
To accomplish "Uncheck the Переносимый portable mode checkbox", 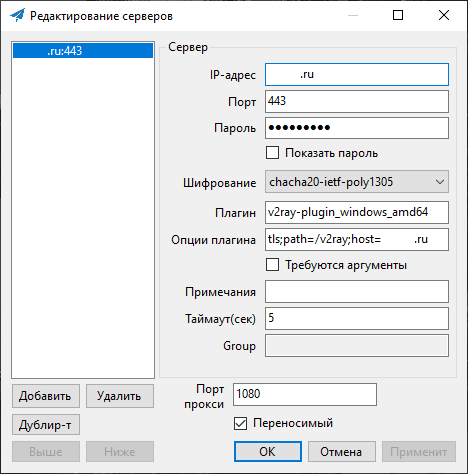I will (240, 423).
